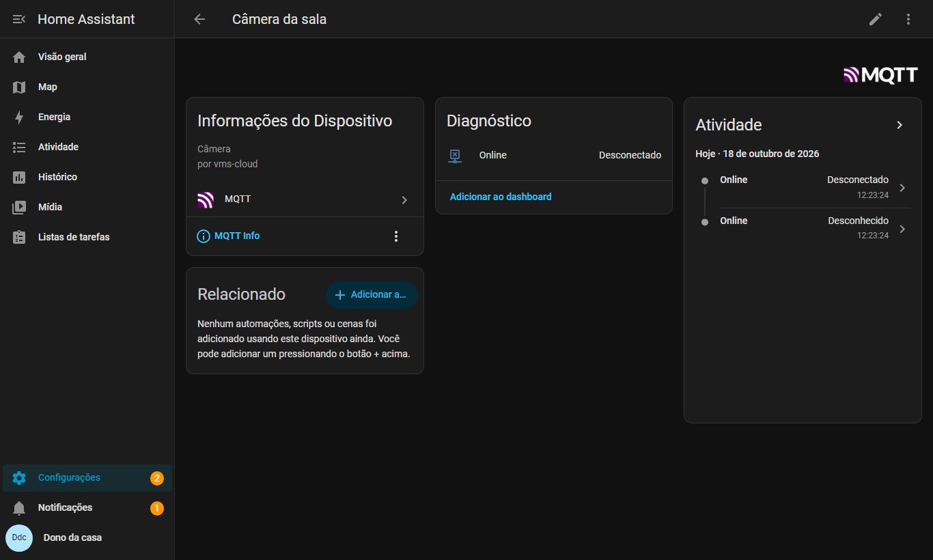Expand the Online Desconectado activity entry chevron
Image resolution: width=933 pixels, height=560 pixels.
pos(902,188)
